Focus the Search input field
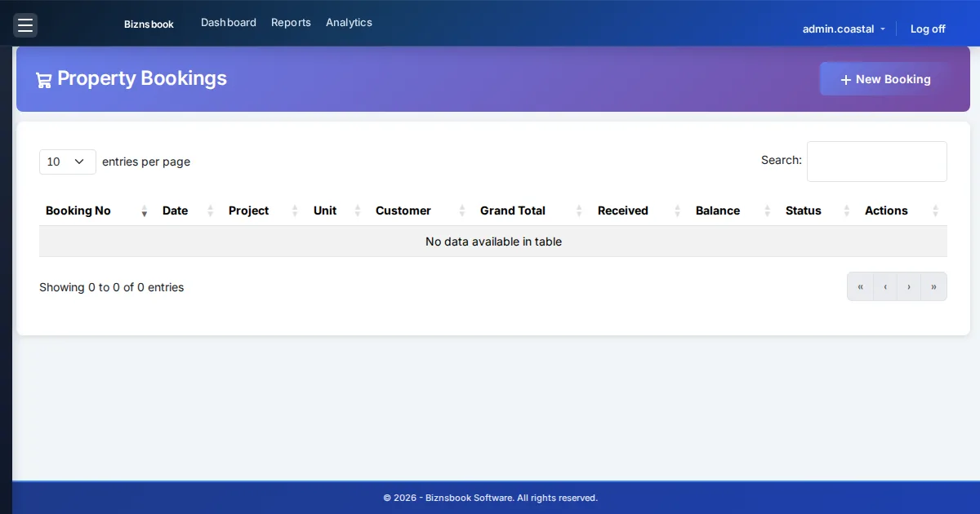This screenshot has height=514, width=980. click(x=877, y=162)
